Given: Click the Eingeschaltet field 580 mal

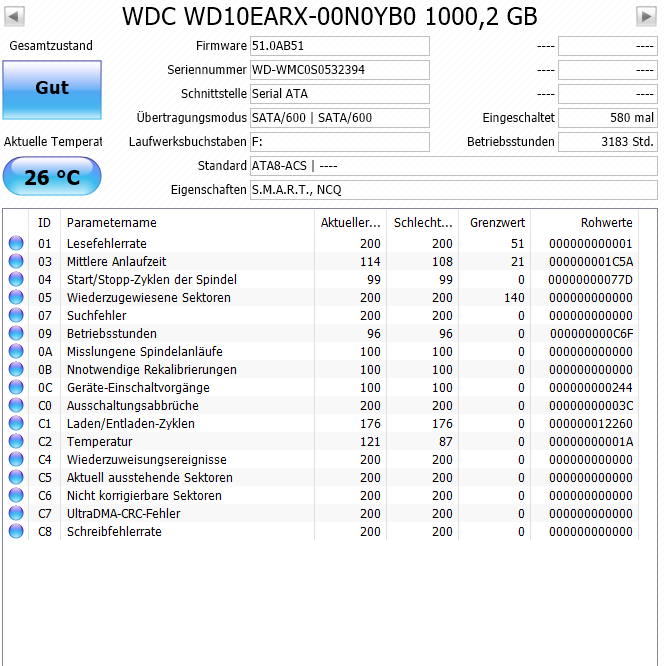Looking at the screenshot, I should pos(607,118).
